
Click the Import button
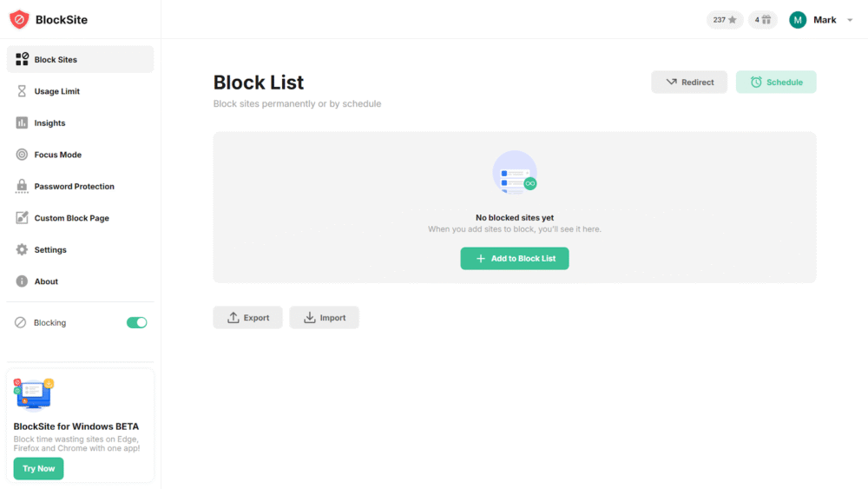pos(324,318)
